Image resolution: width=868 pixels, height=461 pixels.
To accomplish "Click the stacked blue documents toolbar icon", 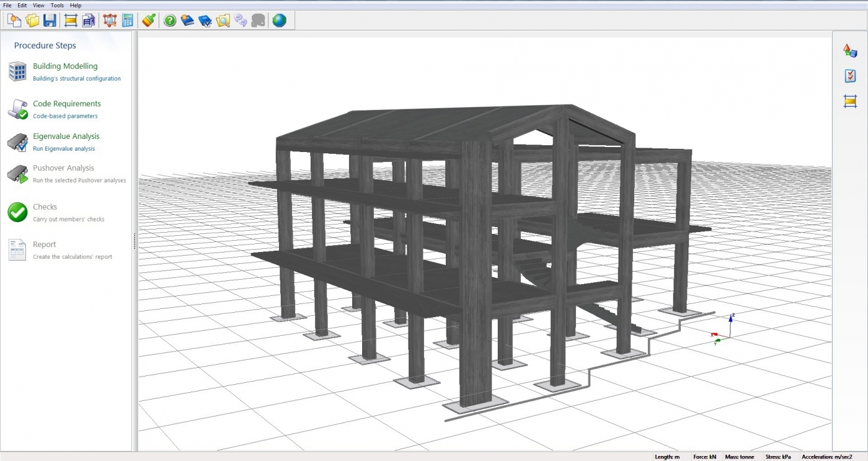I will [88, 20].
